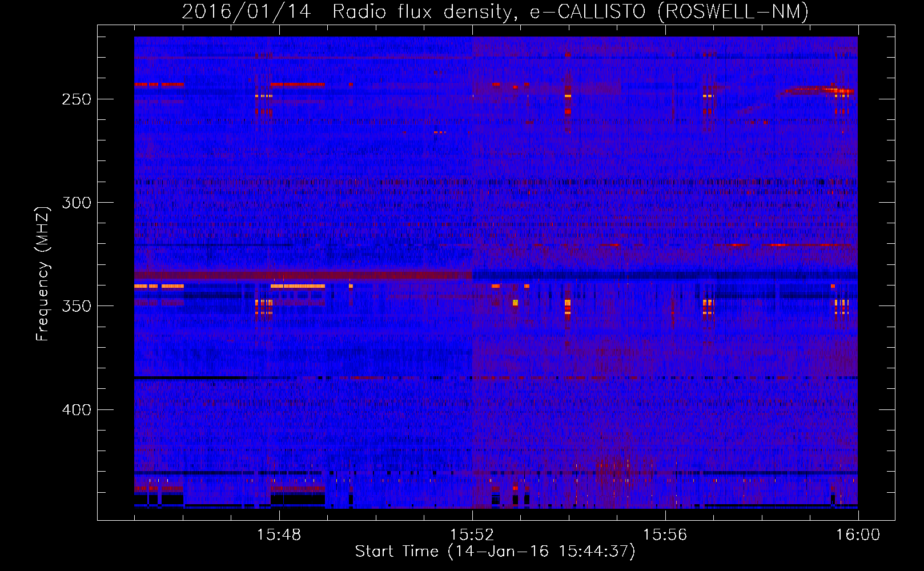
Task: Click the "Frequency (MHZ)" y-axis label
Action: tap(43, 274)
